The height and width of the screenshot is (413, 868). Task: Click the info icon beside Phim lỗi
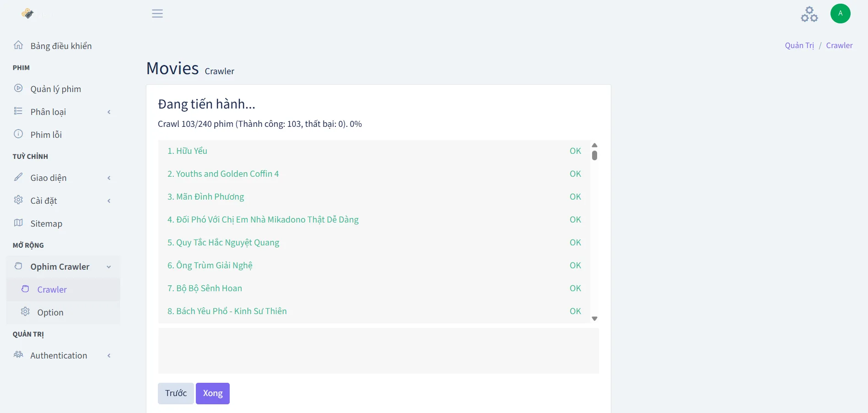[18, 134]
